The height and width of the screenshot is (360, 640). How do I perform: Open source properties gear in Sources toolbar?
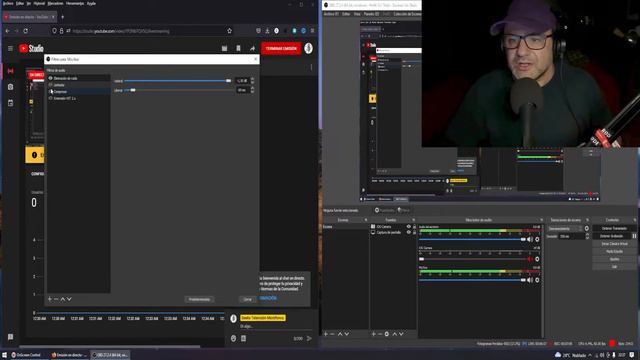[x=387, y=334]
